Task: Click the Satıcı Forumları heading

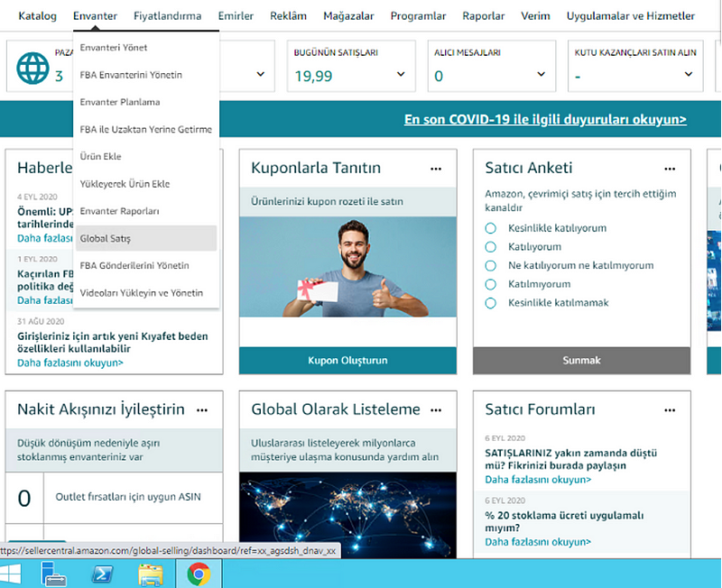Action: coord(540,409)
